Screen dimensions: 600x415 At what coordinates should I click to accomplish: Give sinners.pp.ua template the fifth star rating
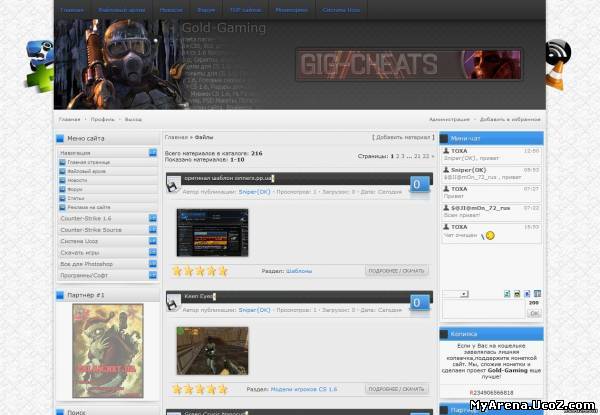(x=223, y=271)
